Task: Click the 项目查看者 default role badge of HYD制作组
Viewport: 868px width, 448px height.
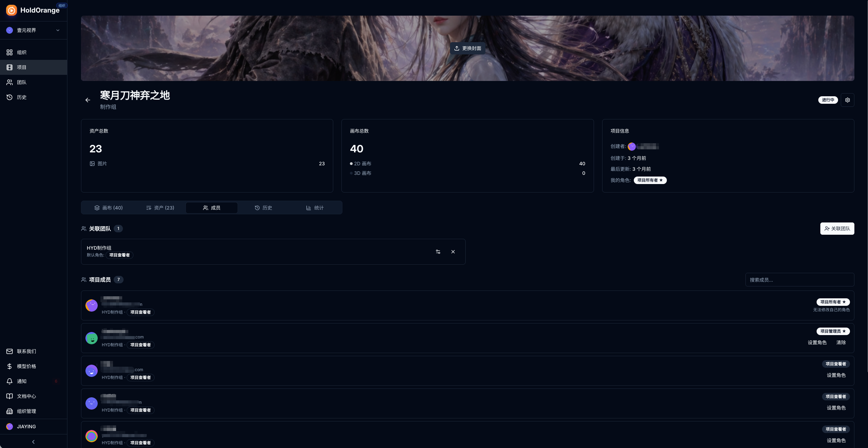Action: point(119,255)
